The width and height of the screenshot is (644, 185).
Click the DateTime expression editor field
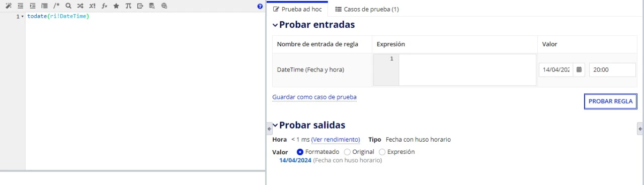(467, 70)
